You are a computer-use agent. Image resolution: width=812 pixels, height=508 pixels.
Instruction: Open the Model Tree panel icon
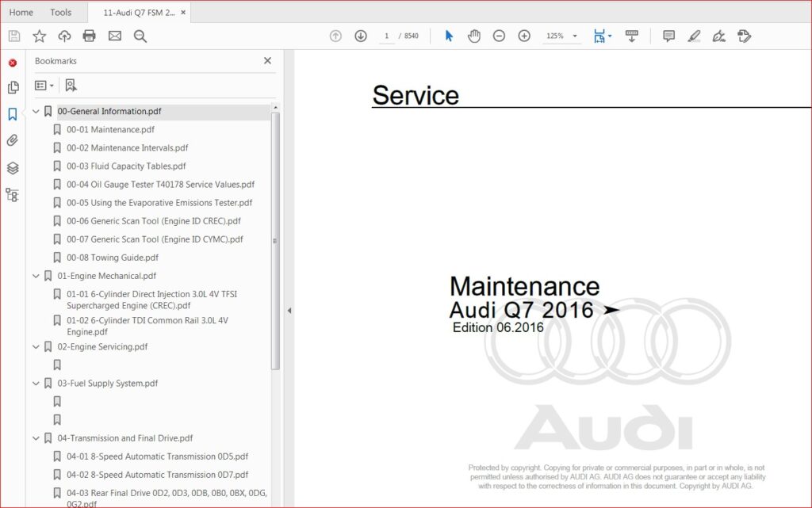pyautogui.click(x=13, y=194)
